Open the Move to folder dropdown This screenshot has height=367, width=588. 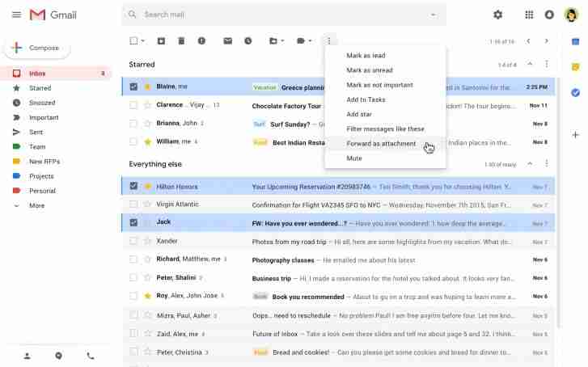coord(277,41)
